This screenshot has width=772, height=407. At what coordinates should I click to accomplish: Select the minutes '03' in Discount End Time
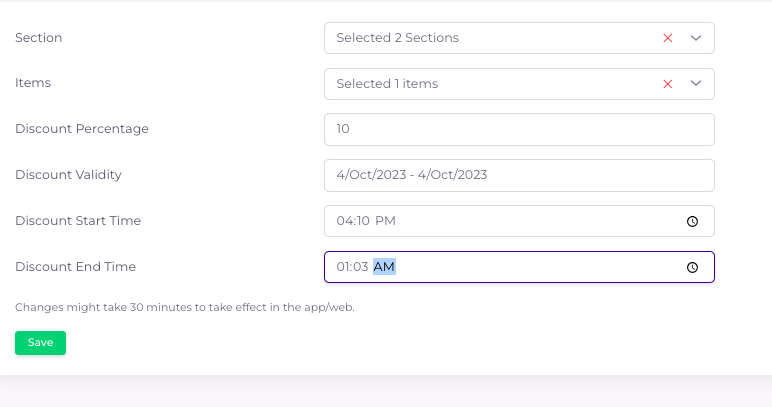362,267
